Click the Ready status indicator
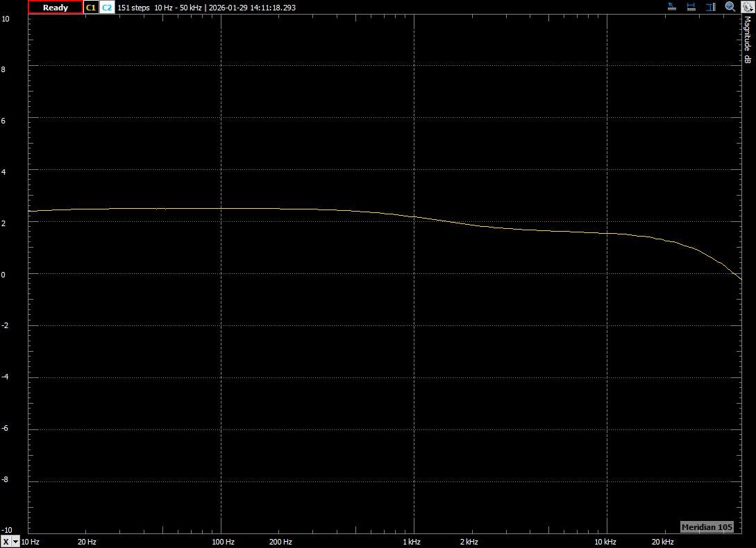This screenshot has width=756, height=548. (56, 8)
